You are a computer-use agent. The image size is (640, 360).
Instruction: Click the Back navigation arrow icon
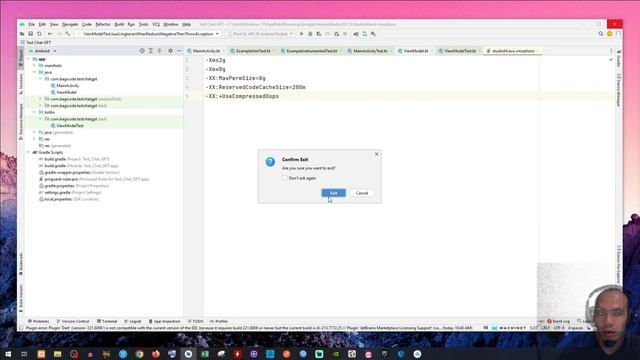coord(50,34)
